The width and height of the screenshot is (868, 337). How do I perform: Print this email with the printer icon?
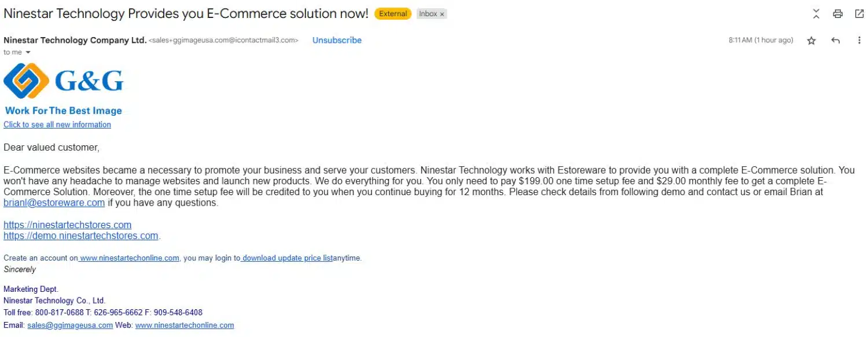click(837, 14)
